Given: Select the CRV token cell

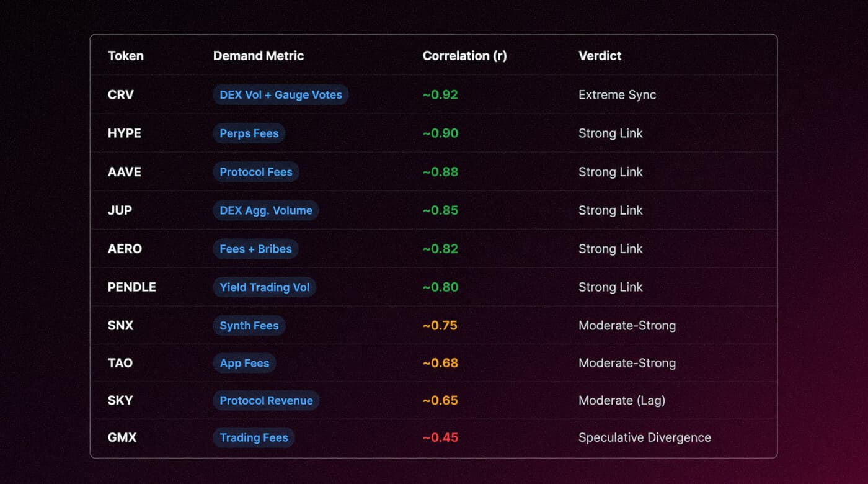Looking at the screenshot, I should coord(121,95).
